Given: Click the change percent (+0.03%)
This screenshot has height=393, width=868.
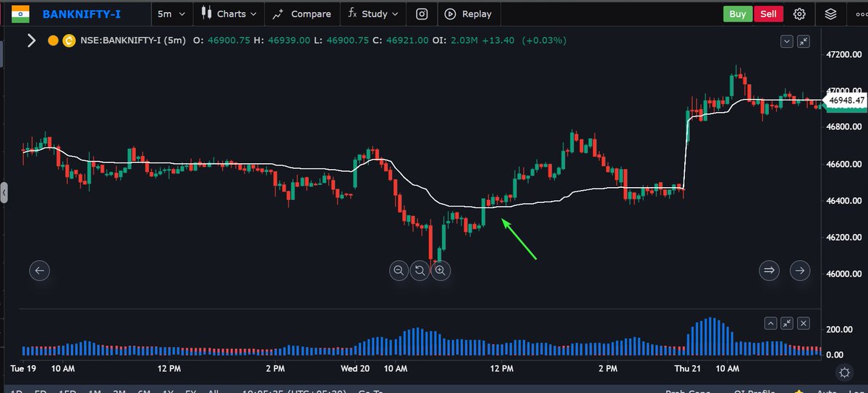Looking at the screenshot, I should (x=544, y=40).
